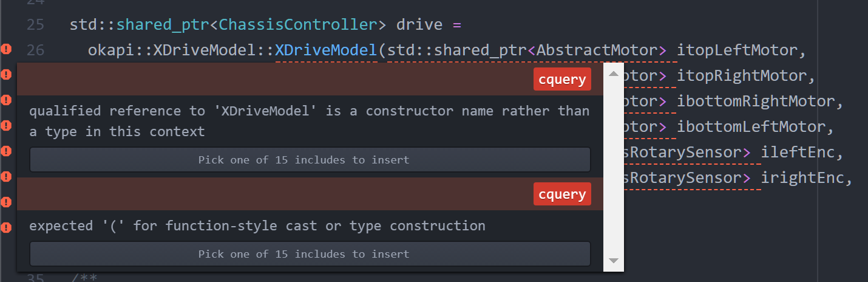
Task: Click the cquery badge above constructor name error
Action: point(562,79)
